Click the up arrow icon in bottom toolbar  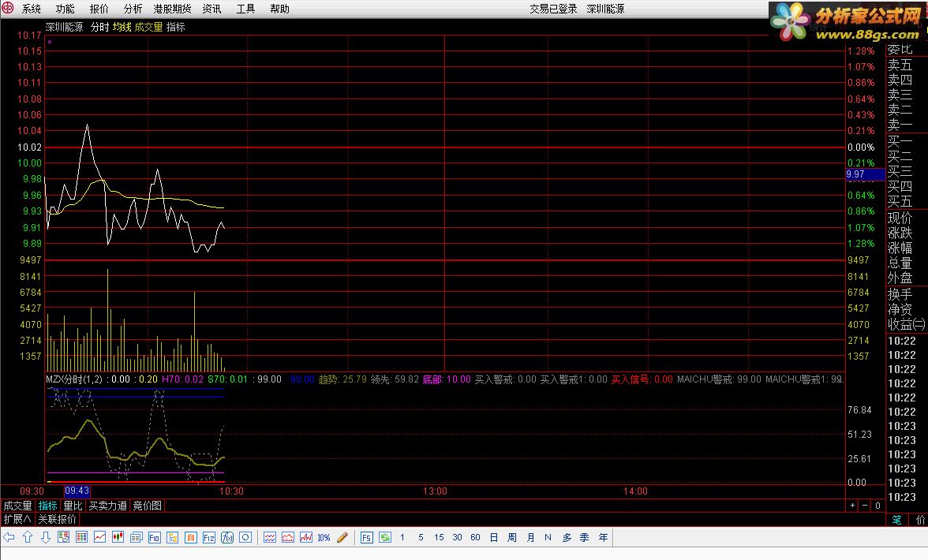27,537
